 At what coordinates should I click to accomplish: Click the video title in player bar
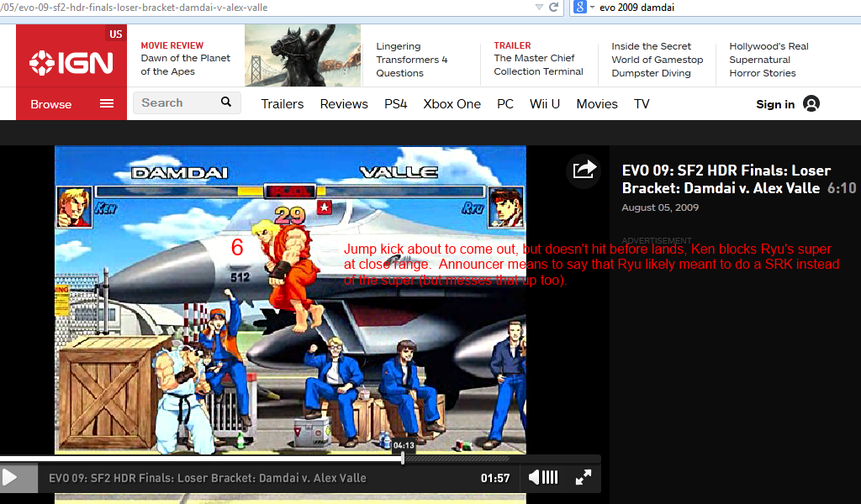[208, 478]
